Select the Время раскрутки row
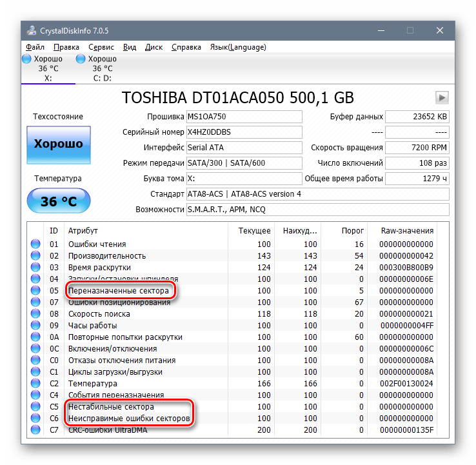Screen dimensions: 476x465 (232, 267)
